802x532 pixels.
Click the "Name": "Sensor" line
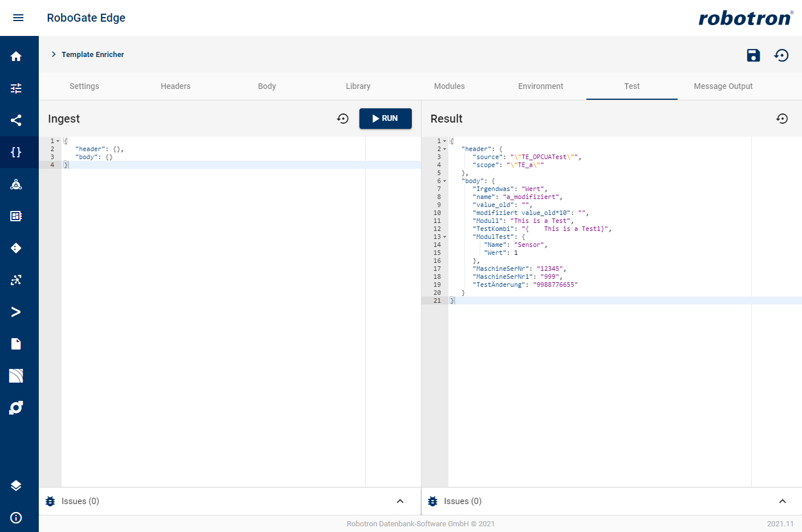pyautogui.click(x=516, y=245)
